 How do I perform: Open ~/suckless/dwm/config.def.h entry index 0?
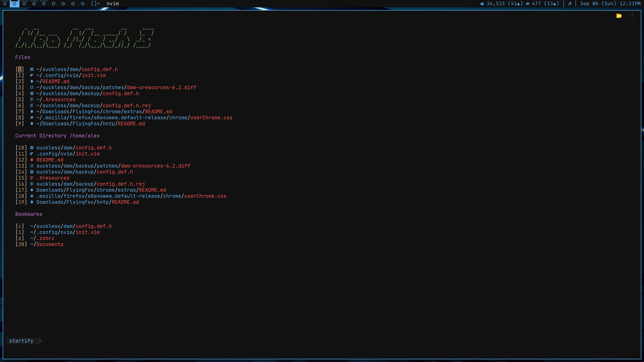pos(77,69)
